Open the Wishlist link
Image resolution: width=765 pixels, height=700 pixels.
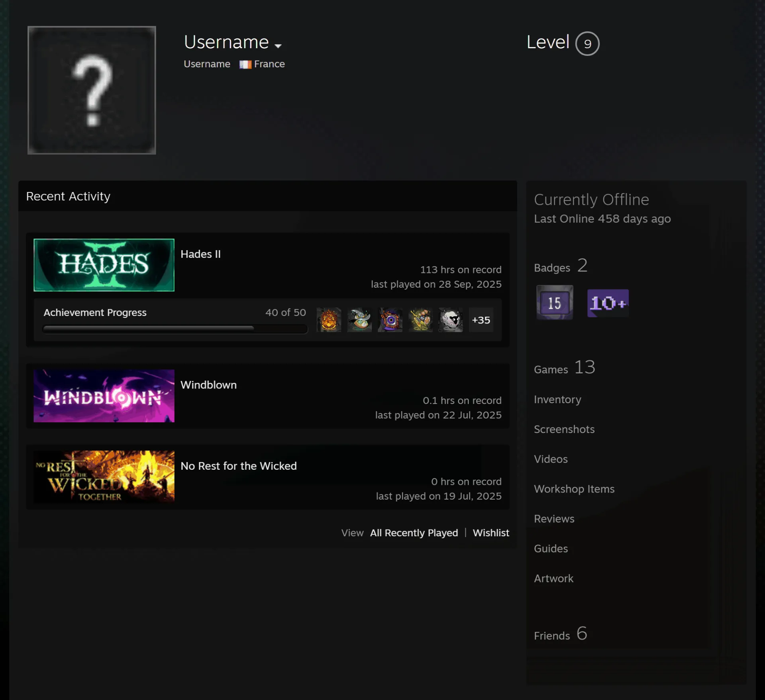coord(491,533)
